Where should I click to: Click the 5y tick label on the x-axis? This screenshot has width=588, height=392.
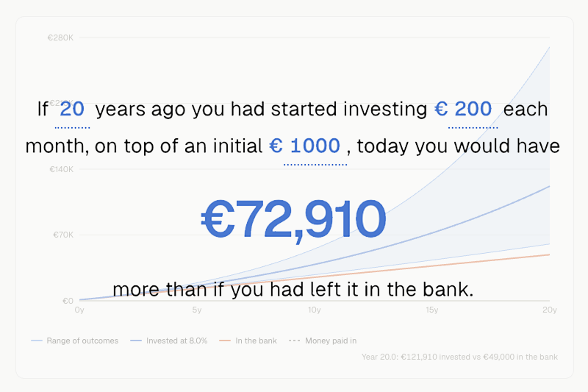(197, 310)
